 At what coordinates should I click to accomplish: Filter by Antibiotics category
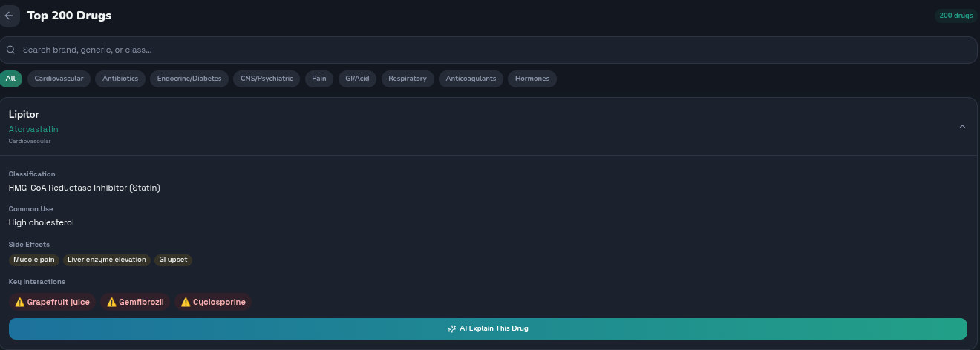tap(120, 79)
